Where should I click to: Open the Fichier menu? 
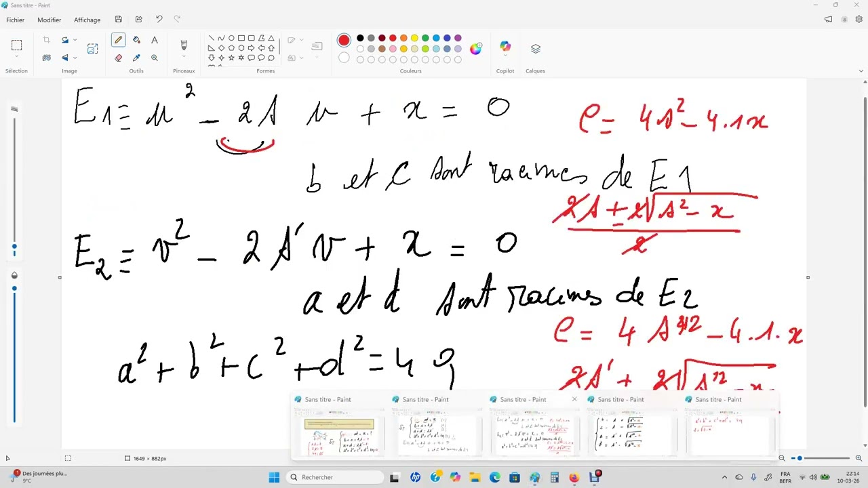coord(16,20)
